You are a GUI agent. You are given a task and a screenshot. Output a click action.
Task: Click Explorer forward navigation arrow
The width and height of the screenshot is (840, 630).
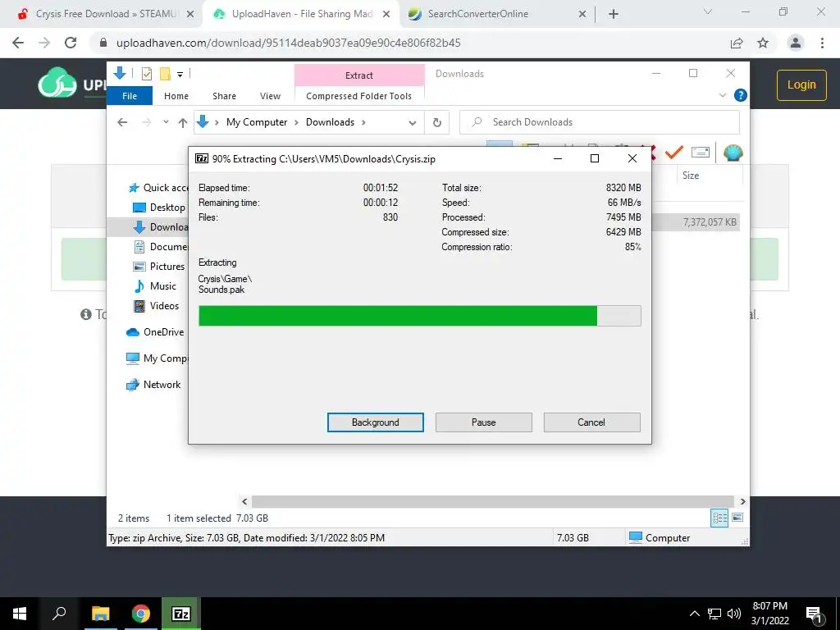[x=146, y=123]
